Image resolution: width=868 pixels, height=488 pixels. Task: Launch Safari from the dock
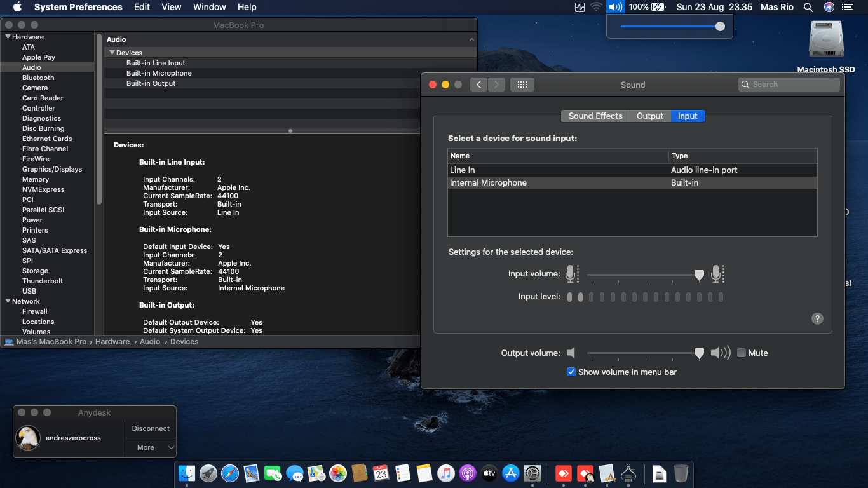229,473
